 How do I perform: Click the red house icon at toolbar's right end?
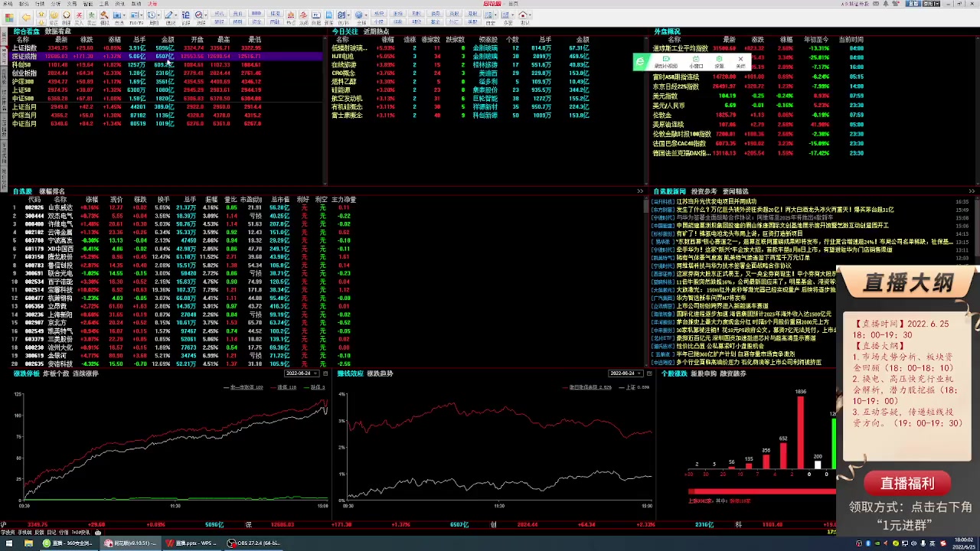(x=522, y=15)
